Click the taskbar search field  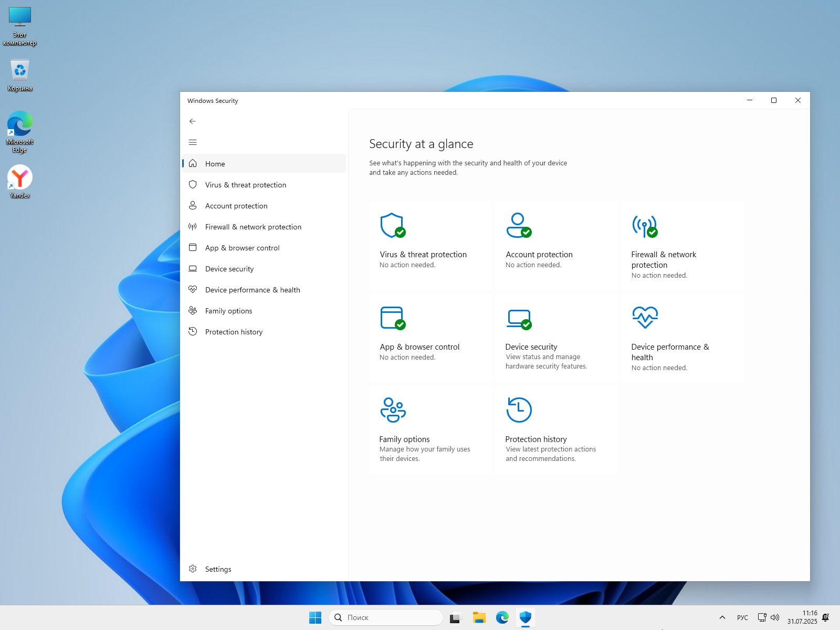(x=386, y=617)
